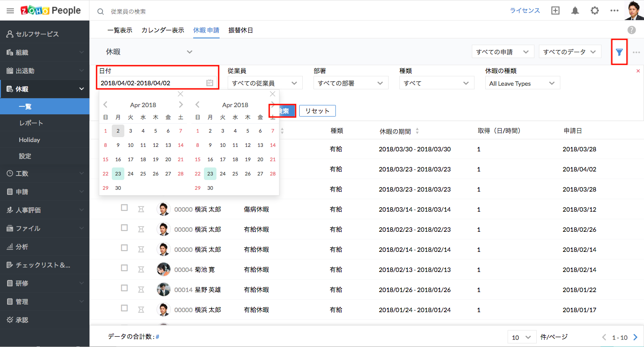Open the notifications bell icon
This screenshot has width=644, height=347.
[575, 11]
